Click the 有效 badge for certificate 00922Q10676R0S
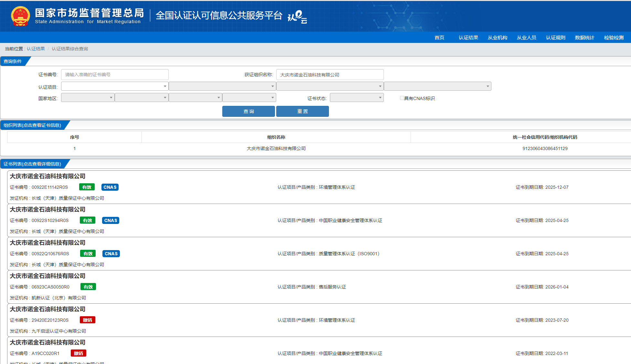The image size is (631, 364). tap(88, 254)
